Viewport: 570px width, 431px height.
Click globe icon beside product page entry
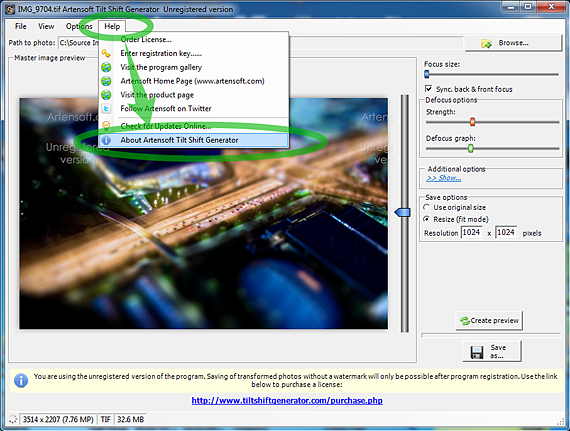point(106,95)
